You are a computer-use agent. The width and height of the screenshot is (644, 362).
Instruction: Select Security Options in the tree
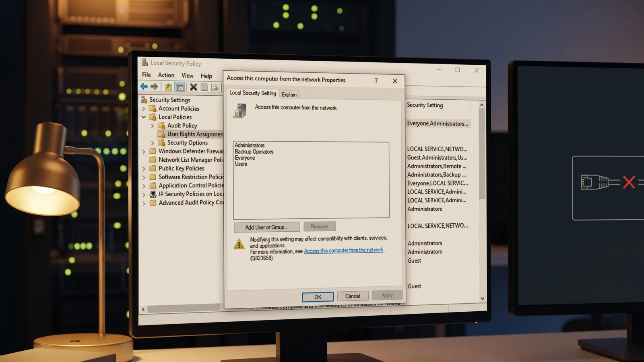pos(188,143)
